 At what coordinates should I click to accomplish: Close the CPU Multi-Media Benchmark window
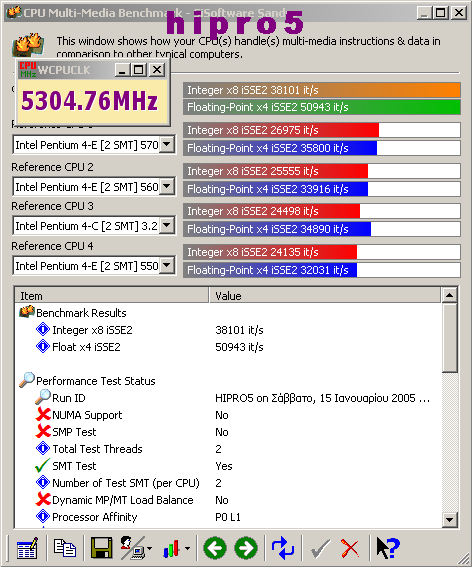point(459,13)
